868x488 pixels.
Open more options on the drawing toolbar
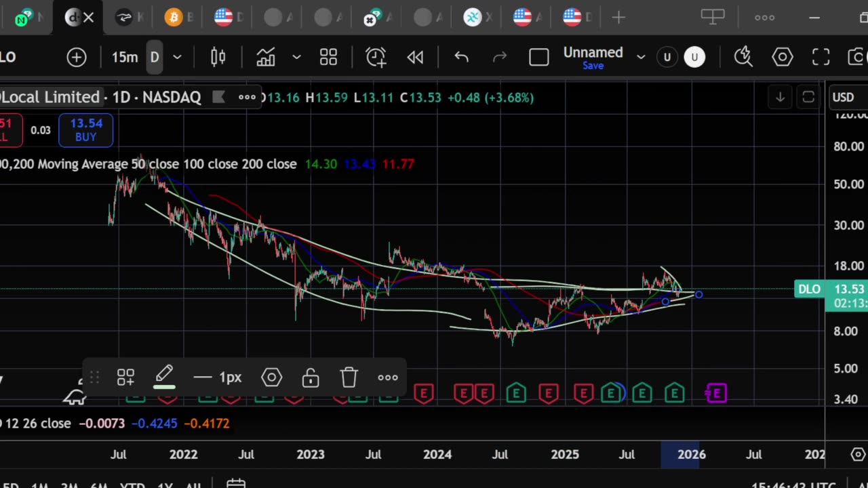388,378
